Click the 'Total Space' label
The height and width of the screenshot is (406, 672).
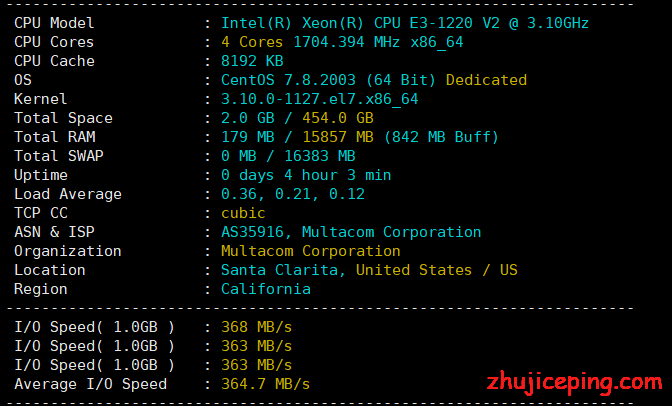[63, 118]
